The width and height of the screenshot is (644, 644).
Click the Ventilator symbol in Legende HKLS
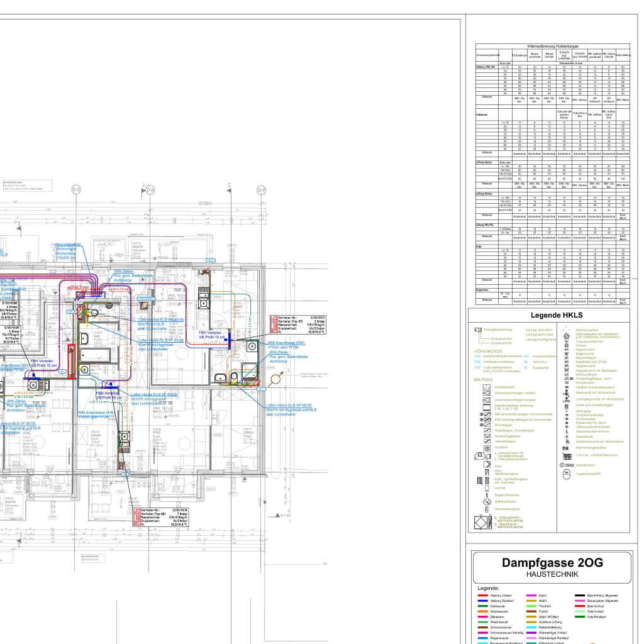pos(486,447)
